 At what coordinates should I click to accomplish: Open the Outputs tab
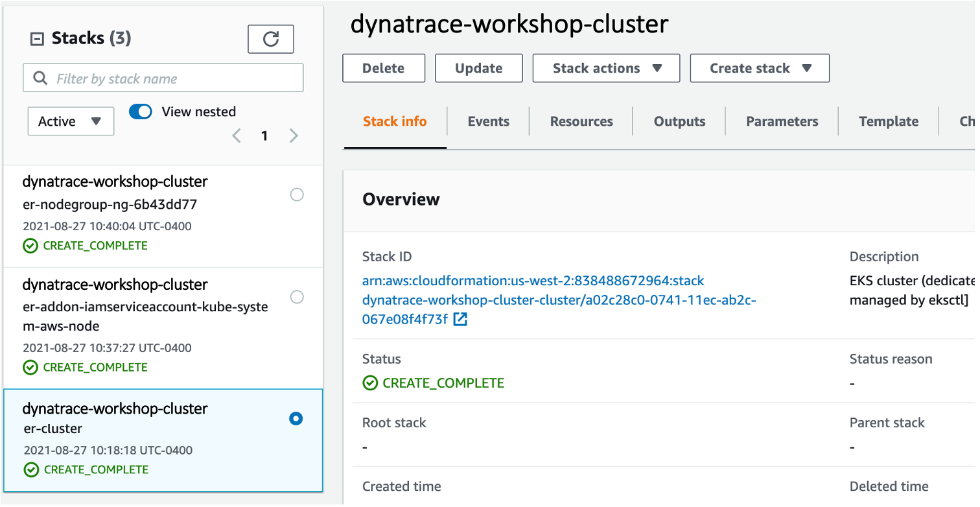[679, 121]
